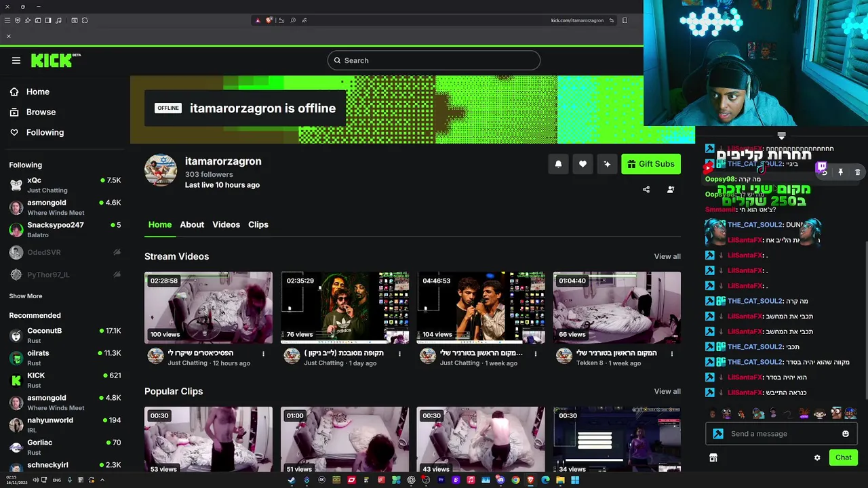This screenshot has height=488, width=868.
Task: Open Steam from the taskbar
Action: (292, 480)
